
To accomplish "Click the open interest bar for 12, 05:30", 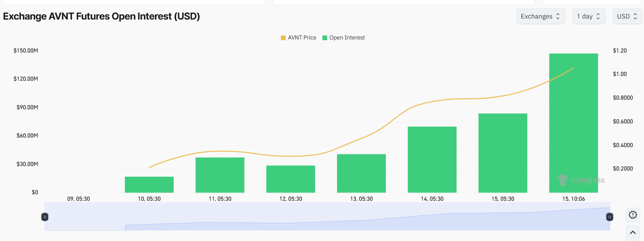I will click(291, 179).
